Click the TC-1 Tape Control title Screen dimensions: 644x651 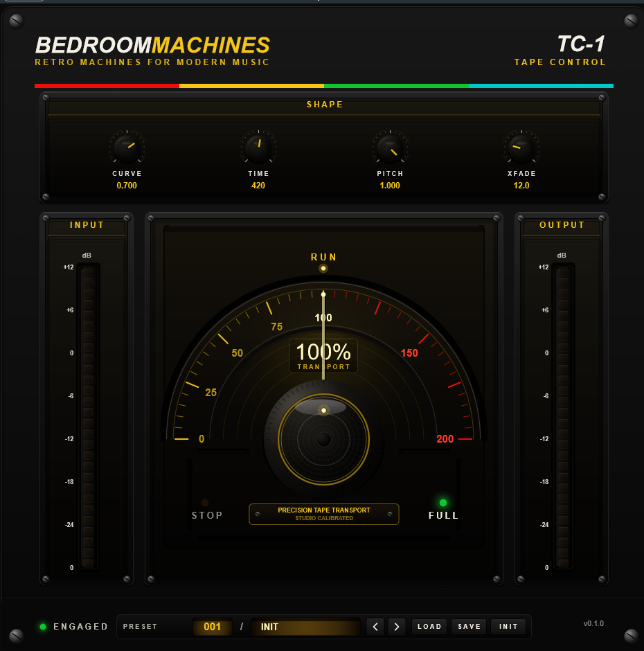tap(560, 51)
